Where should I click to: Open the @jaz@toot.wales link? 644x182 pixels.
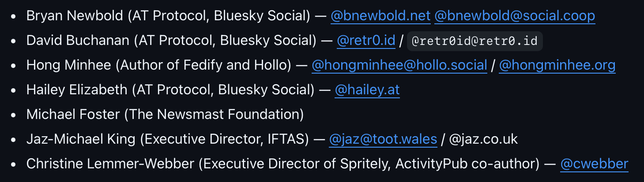(383, 139)
